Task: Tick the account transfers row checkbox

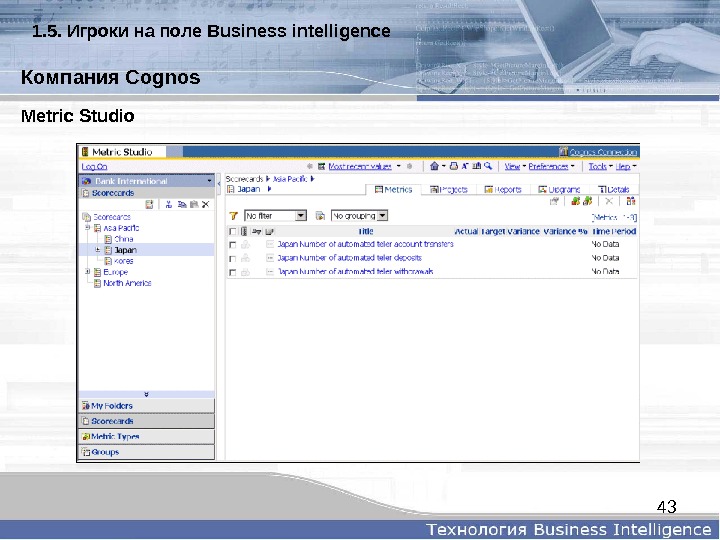Action: (x=233, y=245)
